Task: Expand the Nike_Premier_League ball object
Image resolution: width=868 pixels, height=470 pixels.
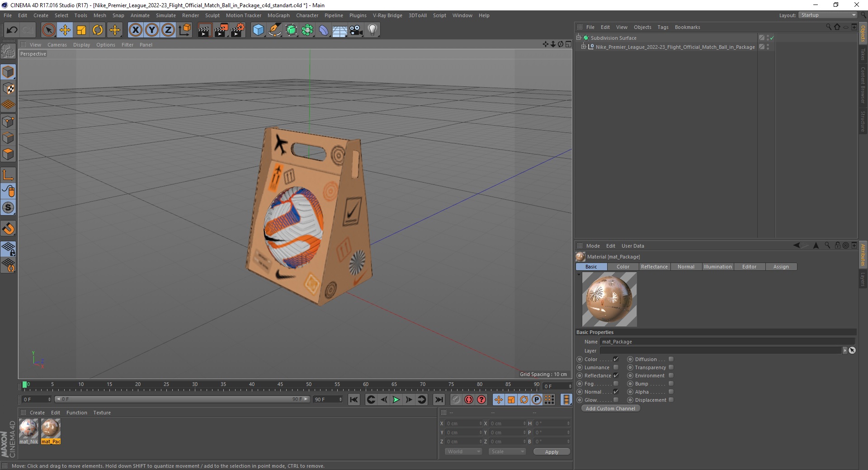Action: [x=584, y=47]
